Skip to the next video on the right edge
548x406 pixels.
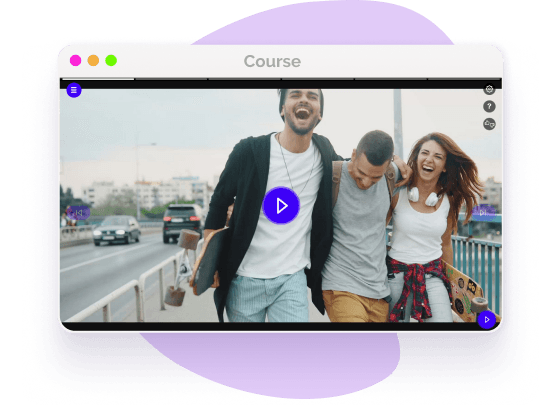484,212
